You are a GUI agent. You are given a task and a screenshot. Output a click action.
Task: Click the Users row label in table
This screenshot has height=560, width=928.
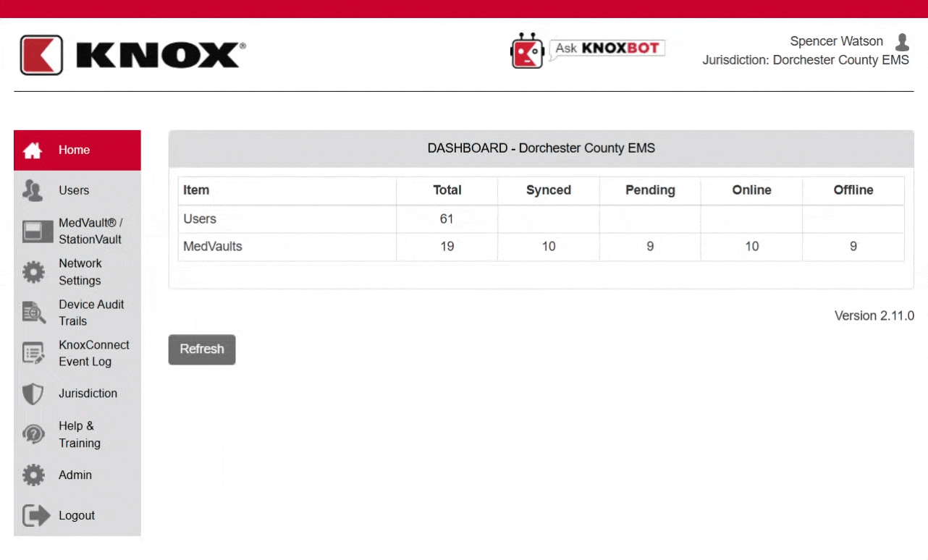pos(200,219)
